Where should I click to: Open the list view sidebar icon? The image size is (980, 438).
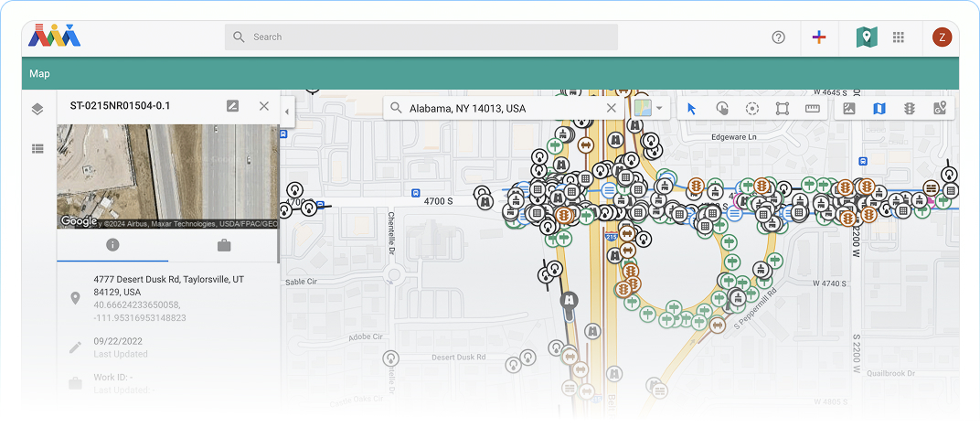click(37, 149)
